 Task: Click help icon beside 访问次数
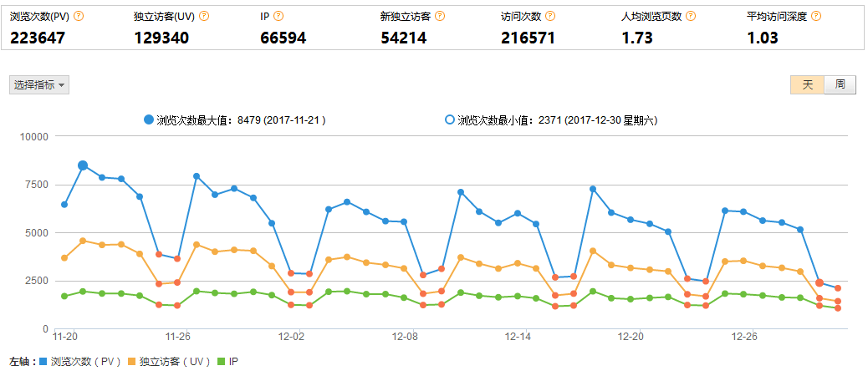[550, 16]
